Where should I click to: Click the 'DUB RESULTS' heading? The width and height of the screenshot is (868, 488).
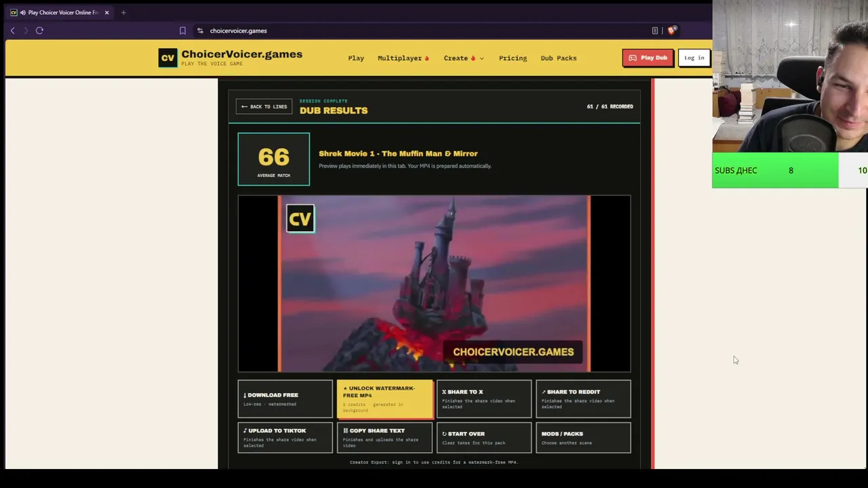point(334,110)
